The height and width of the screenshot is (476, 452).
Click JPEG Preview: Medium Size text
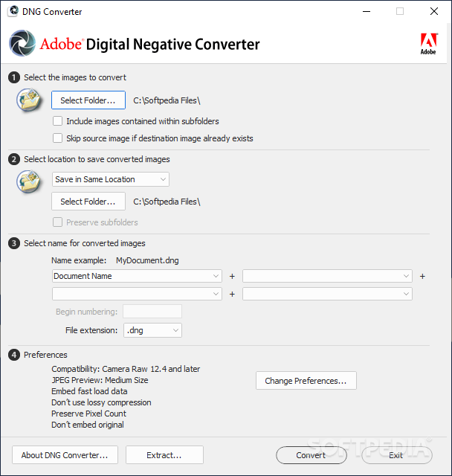(100, 380)
